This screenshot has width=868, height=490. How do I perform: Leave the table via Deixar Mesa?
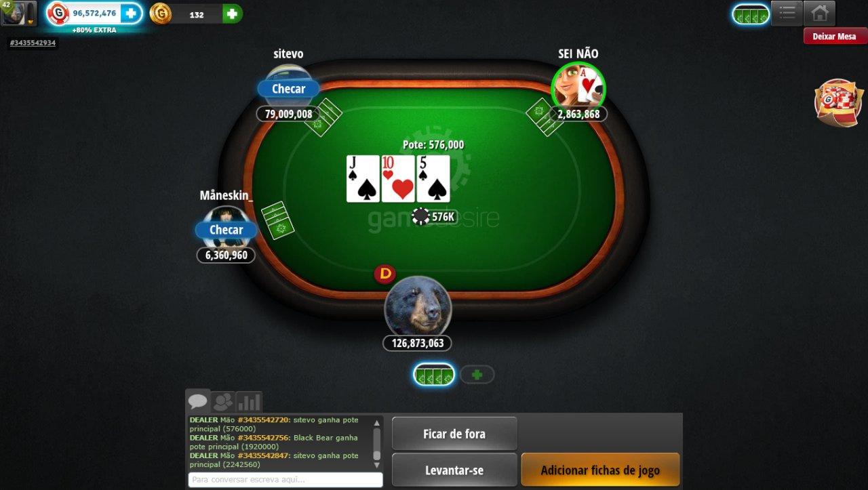[835, 36]
